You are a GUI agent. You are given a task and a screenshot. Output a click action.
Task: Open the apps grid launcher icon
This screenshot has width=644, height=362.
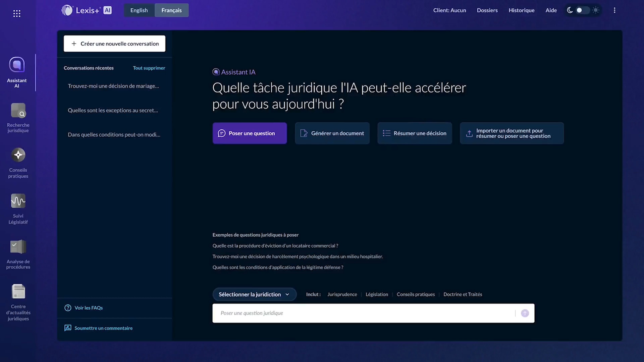point(17,13)
